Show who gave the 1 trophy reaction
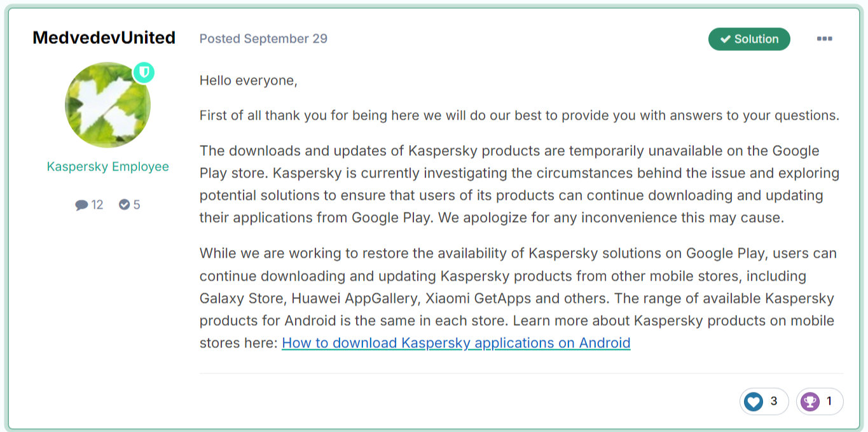 [x=829, y=401]
